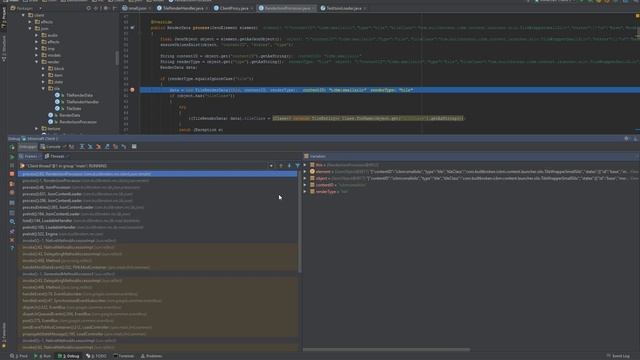Open TODO tool window in bottom bar
This screenshot has height=360, width=640.
tap(96, 356)
